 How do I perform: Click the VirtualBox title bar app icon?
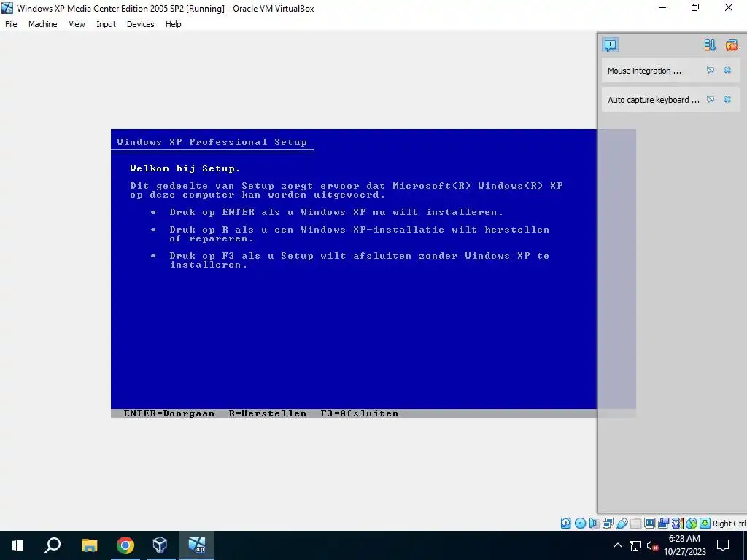[7, 8]
